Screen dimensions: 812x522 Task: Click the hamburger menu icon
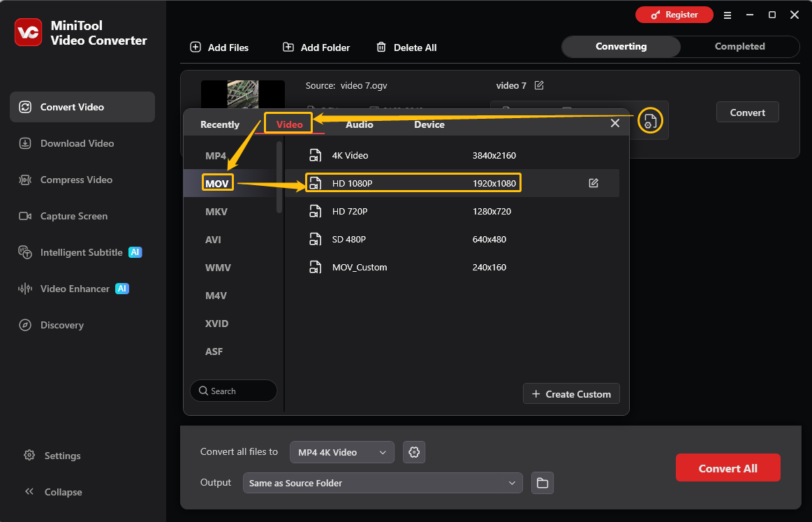[x=727, y=15]
